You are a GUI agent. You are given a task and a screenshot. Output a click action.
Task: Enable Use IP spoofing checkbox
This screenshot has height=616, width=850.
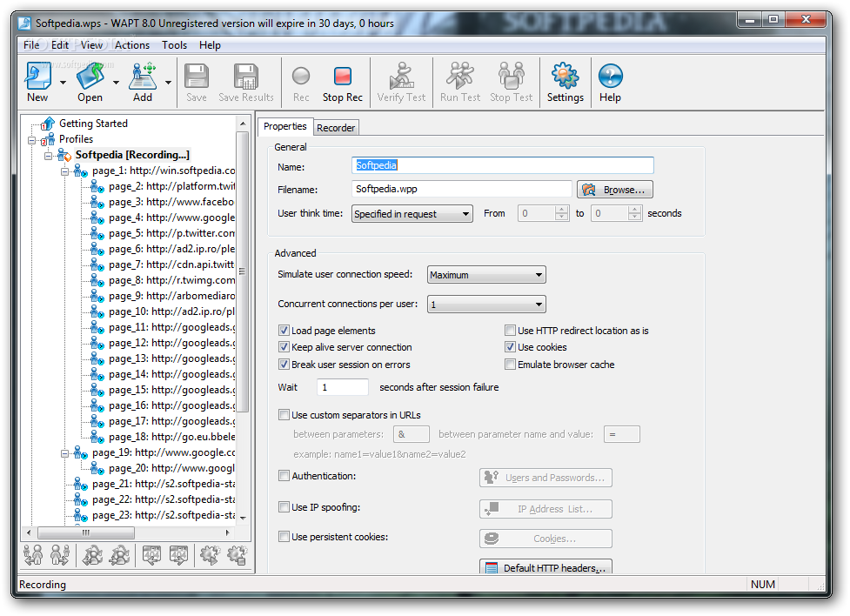coord(284,507)
